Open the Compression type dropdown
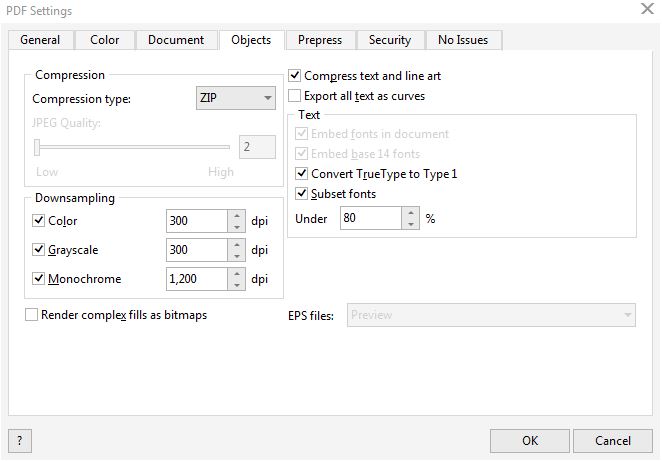This screenshot has width=662, height=461. pos(235,98)
